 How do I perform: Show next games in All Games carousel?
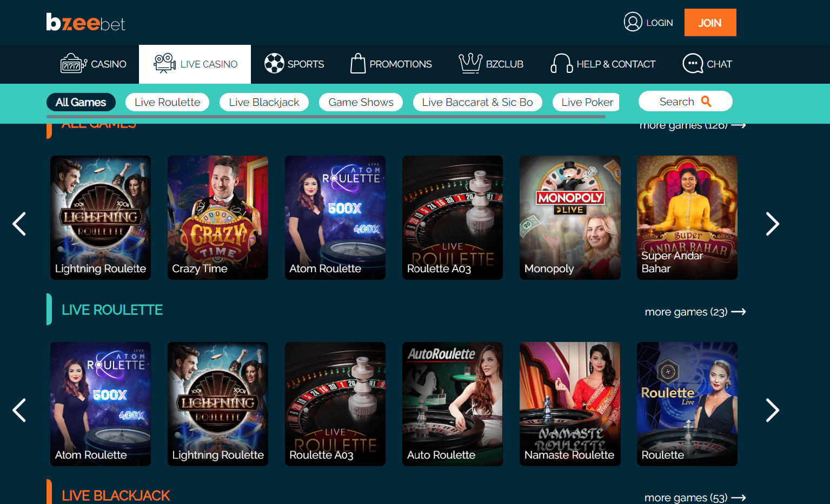[x=772, y=224]
